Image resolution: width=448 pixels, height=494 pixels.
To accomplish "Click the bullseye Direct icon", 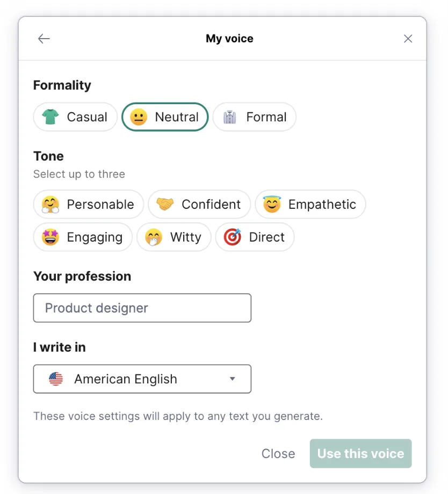I will (232, 237).
